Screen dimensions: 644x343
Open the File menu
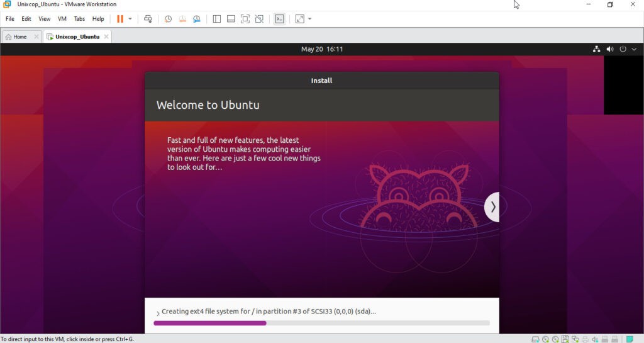pyautogui.click(x=10, y=19)
